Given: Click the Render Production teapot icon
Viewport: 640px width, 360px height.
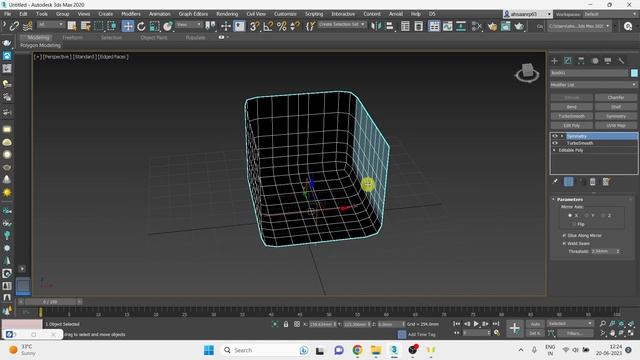Looking at the screenshot, I should 519,26.
